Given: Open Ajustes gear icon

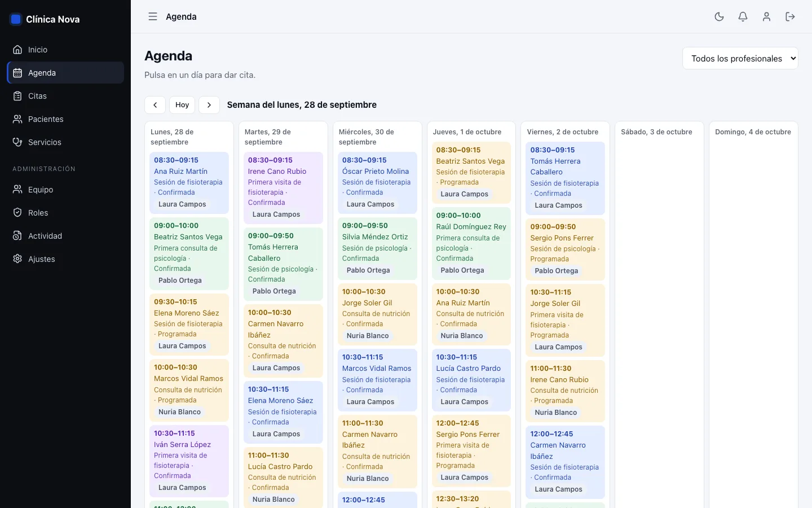Looking at the screenshot, I should tap(17, 259).
